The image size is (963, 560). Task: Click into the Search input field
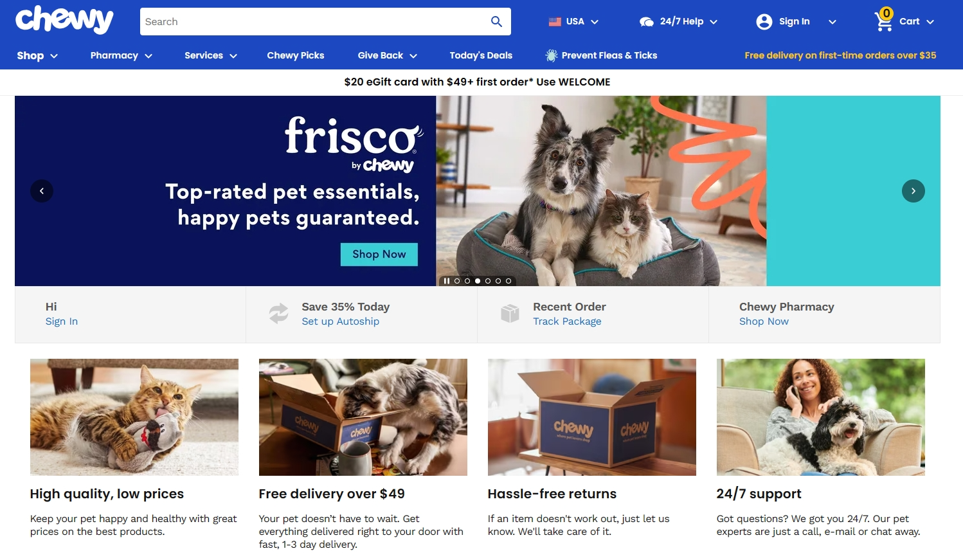pyautogui.click(x=313, y=21)
